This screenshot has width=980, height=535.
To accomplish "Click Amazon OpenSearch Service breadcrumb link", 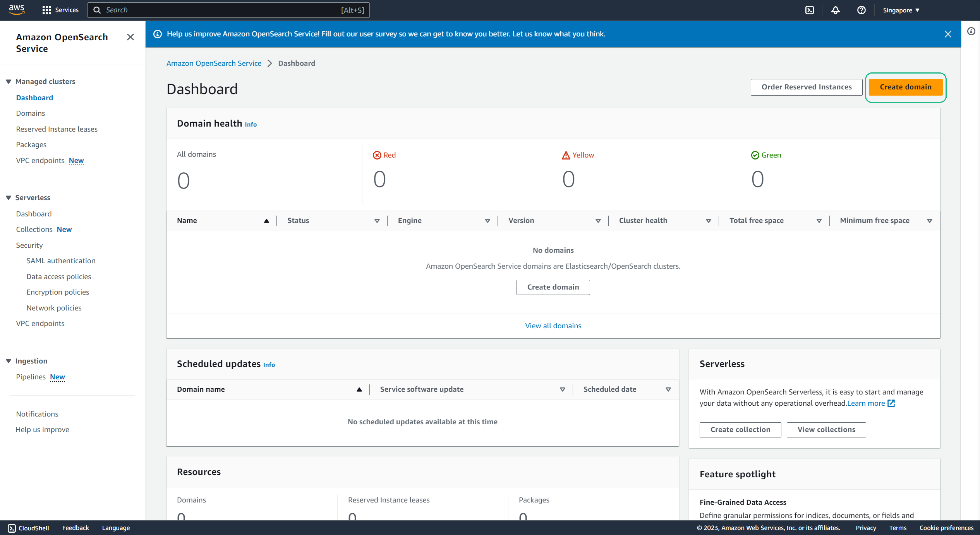I will click(214, 63).
